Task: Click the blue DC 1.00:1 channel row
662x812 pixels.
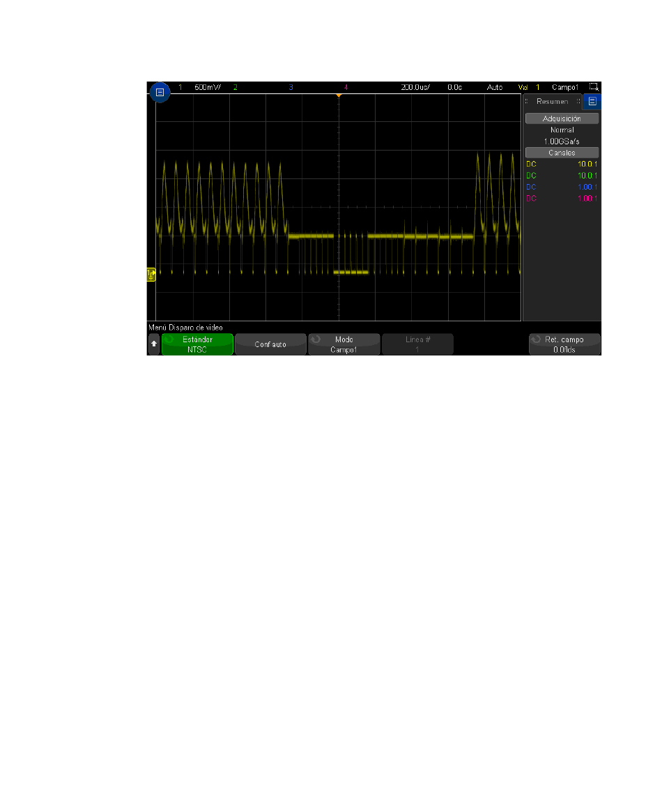Action: point(562,187)
